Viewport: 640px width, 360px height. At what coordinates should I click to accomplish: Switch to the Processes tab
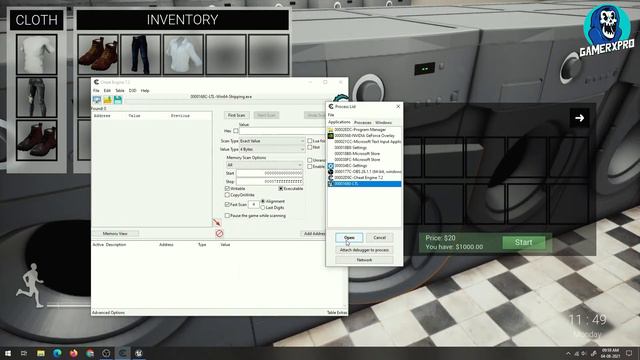point(362,122)
